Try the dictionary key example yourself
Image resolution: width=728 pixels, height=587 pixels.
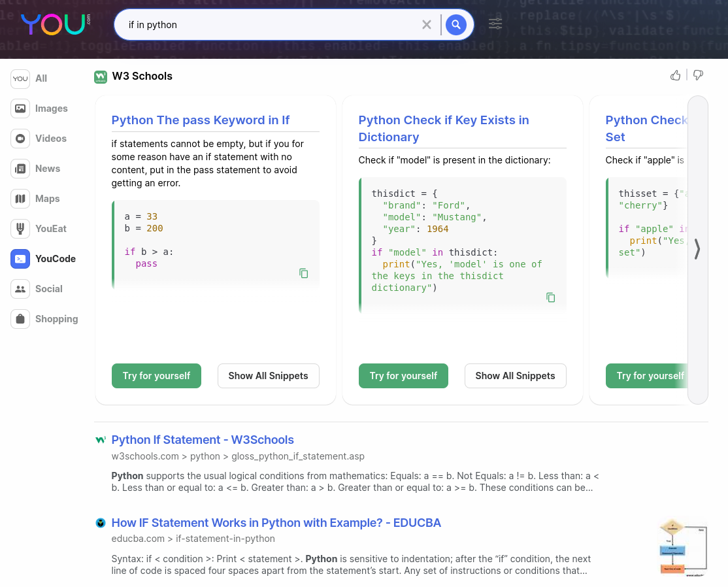(403, 376)
